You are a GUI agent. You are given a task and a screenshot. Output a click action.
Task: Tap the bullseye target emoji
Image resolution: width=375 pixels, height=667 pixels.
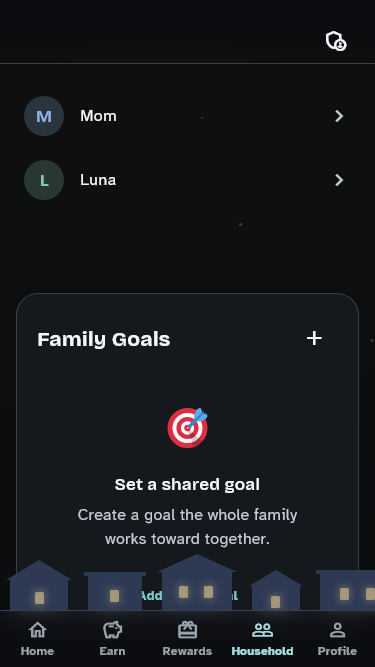(188, 428)
